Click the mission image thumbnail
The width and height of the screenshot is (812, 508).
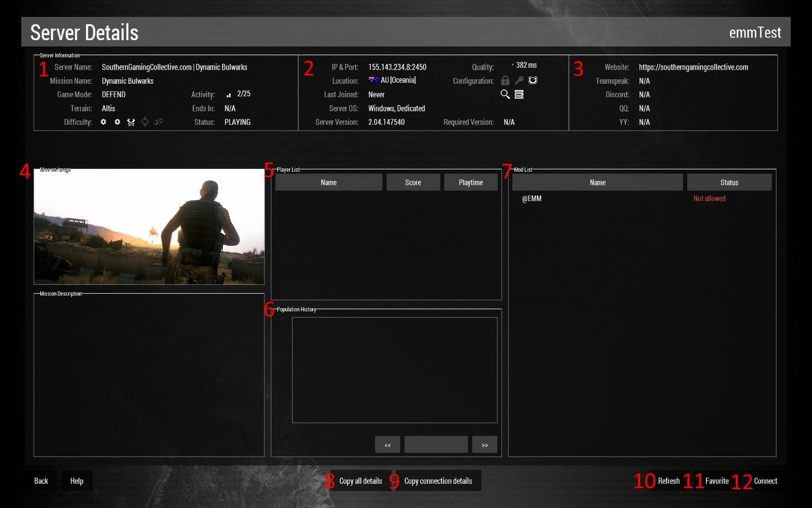(x=149, y=226)
